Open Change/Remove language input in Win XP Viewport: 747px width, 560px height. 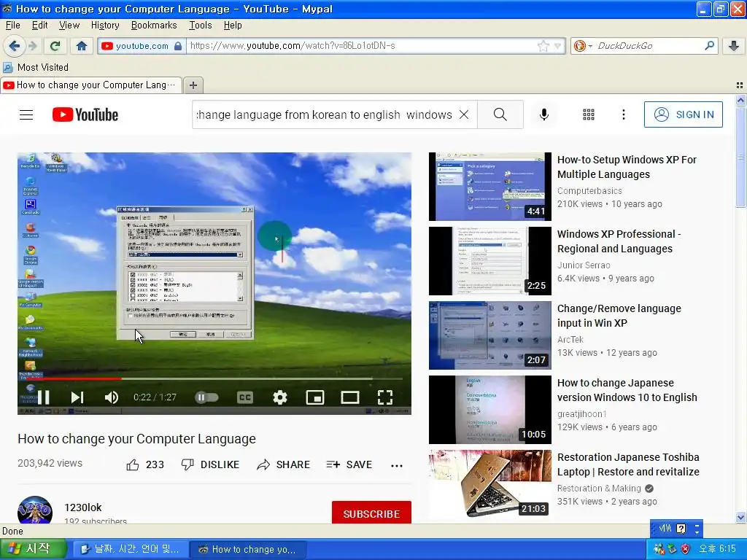pos(619,316)
